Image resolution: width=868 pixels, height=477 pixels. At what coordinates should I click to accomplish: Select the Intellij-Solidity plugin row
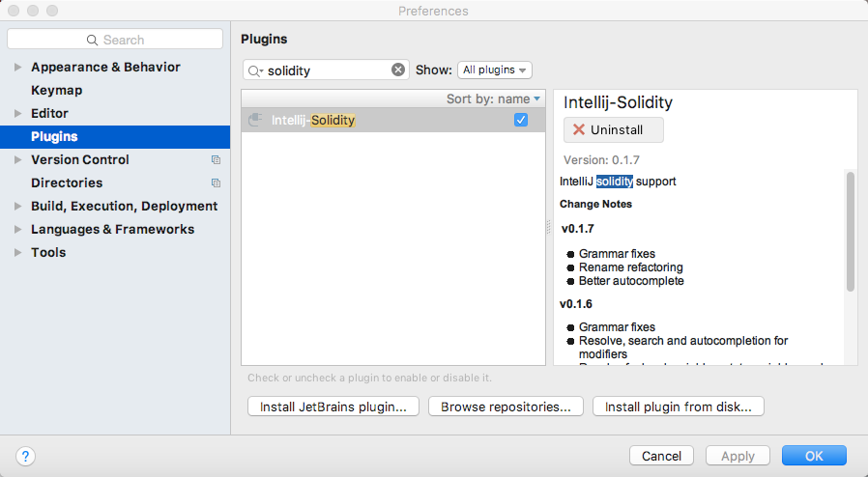tap(393, 120)
